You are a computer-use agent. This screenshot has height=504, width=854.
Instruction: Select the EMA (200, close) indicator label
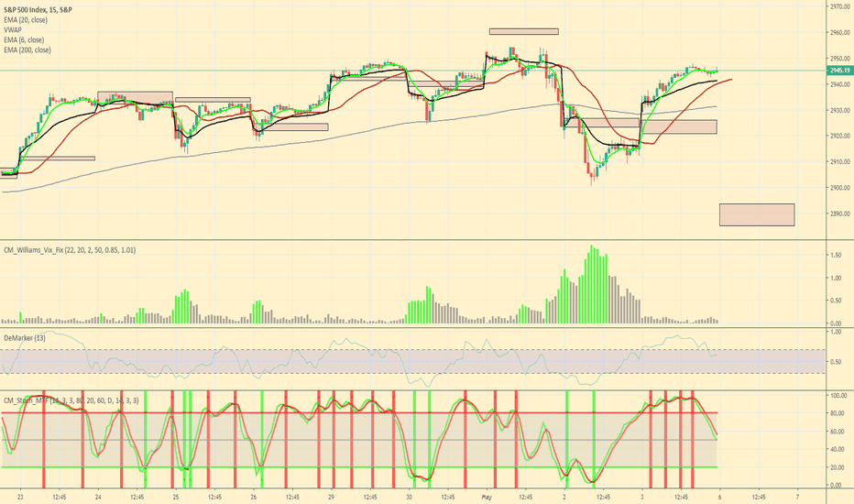[27, 50]
